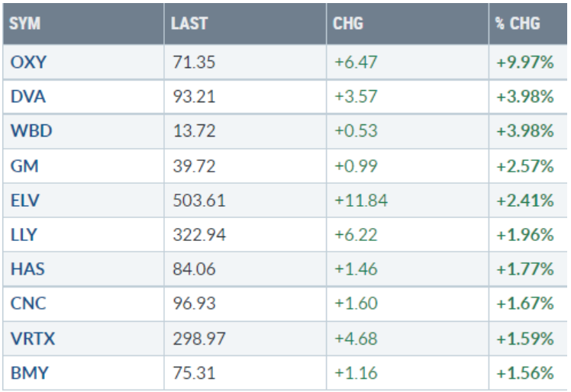The image size is (571, 392).
Task: Select the HAS ticker symbol
Action: pos(27,269)
